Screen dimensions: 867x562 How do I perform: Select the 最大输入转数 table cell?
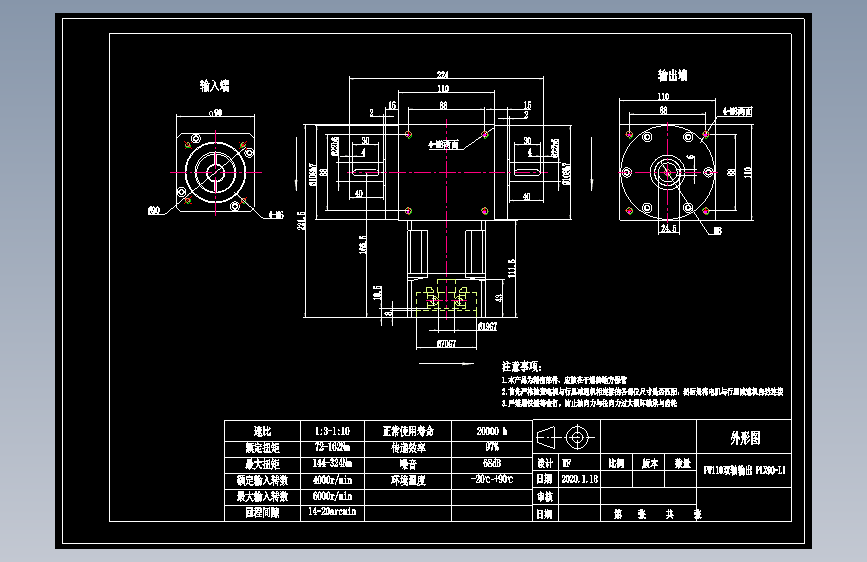pos(262,496)
